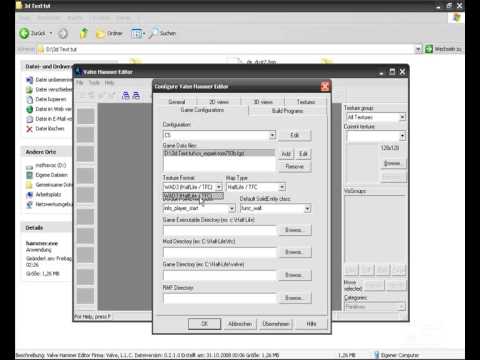
Task: Click the RMF Directory input field
Action: pos(220,298)
